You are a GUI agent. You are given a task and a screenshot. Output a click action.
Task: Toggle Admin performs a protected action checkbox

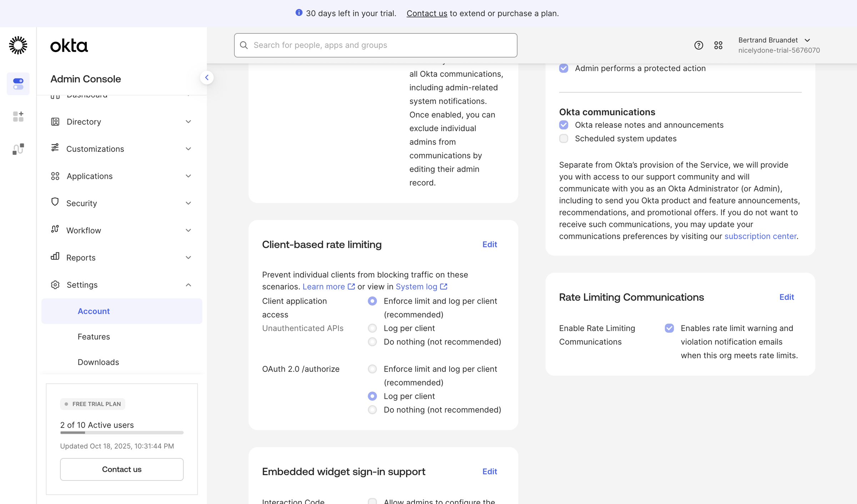tap(563, 68)
